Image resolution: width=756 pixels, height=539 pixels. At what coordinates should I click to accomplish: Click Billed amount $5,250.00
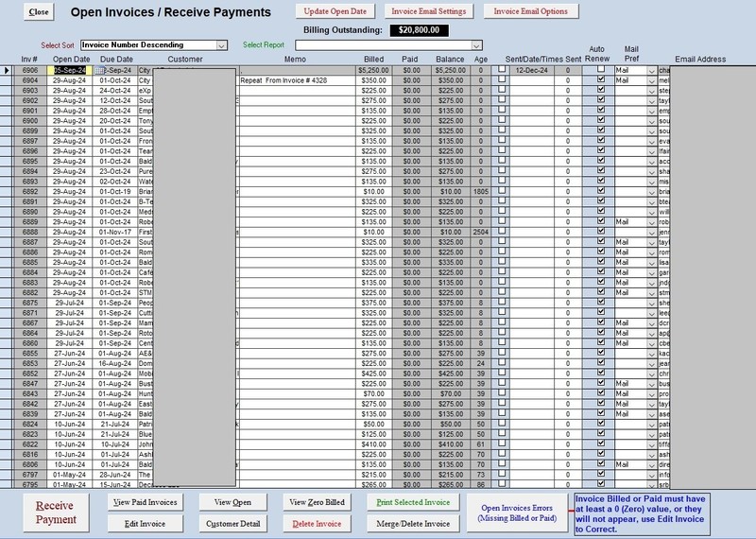(373, 71)
